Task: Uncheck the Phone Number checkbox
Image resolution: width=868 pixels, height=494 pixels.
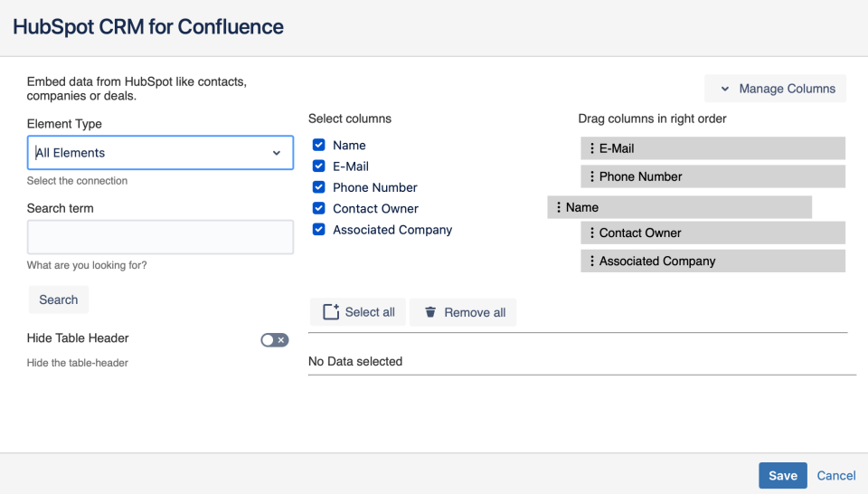Action: pos(319,187)
